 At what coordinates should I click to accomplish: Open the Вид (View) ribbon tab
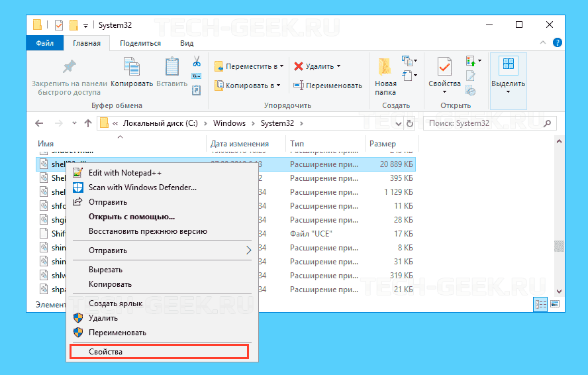[187, 43]
